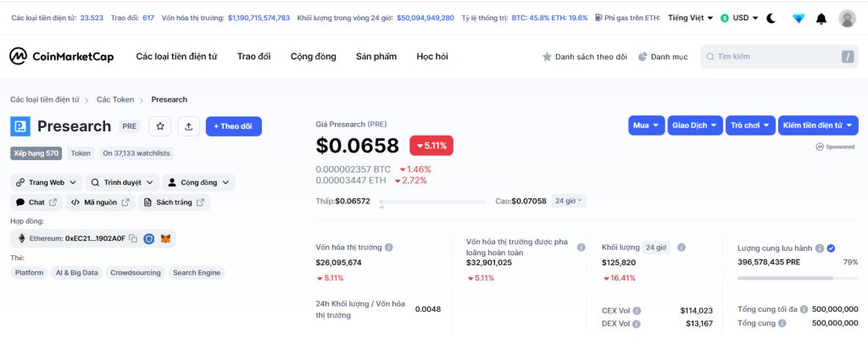Toggle dark mode with the moon icon
The width and height of the screenshot is (868, 345).
click(771, 18)
